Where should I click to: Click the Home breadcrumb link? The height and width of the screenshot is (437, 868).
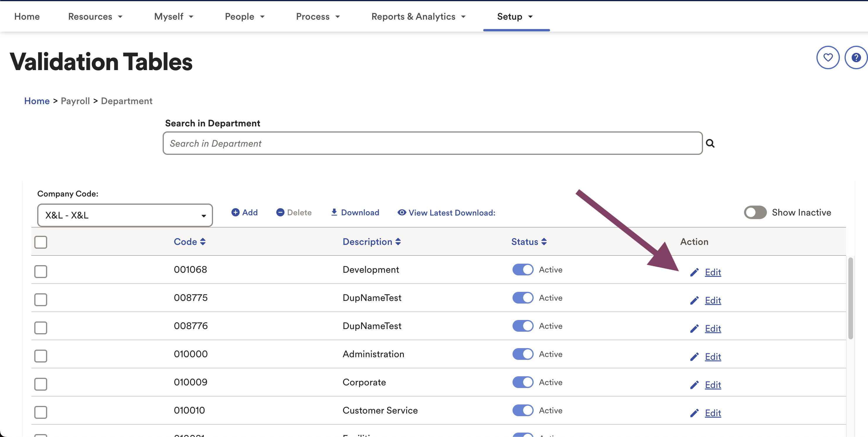(x=37, y=101)
